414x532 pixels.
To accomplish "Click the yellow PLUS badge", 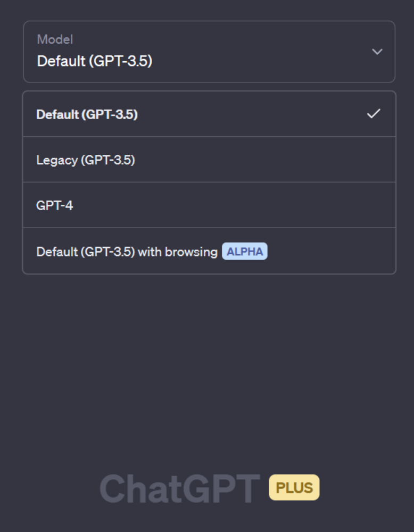I will click(294, 487).
